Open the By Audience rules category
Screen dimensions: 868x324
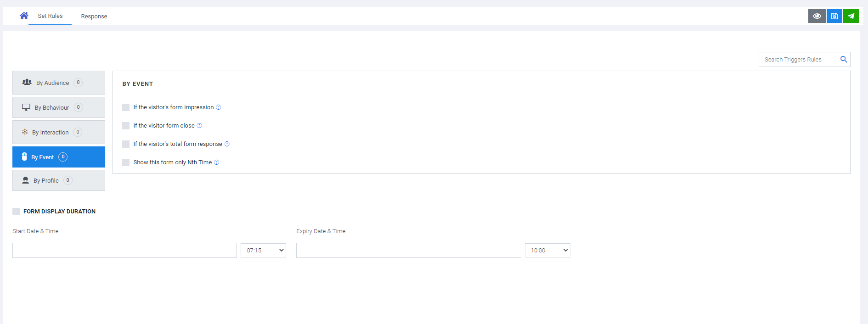pos(59,83)
